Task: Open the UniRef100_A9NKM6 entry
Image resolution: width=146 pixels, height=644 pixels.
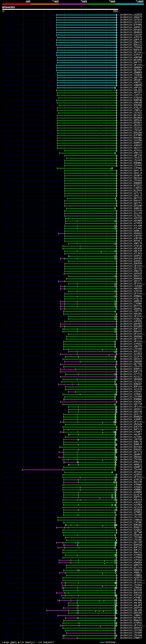Action: pos(131,85)
